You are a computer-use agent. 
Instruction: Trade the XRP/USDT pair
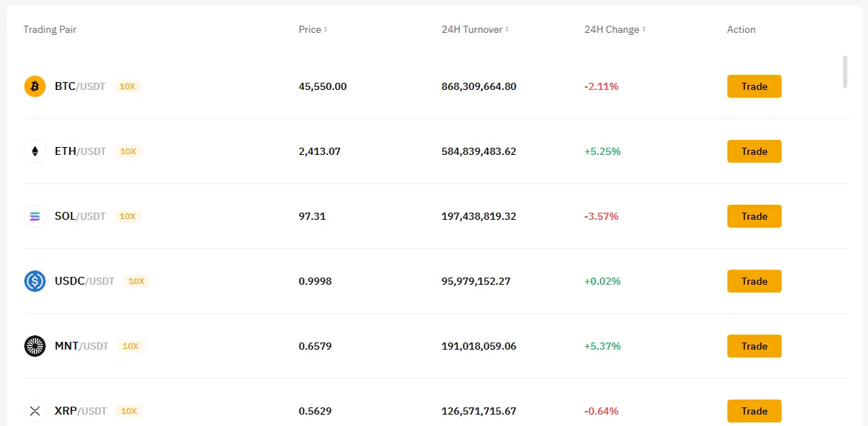pyautogui.click(x=754, y=411)
